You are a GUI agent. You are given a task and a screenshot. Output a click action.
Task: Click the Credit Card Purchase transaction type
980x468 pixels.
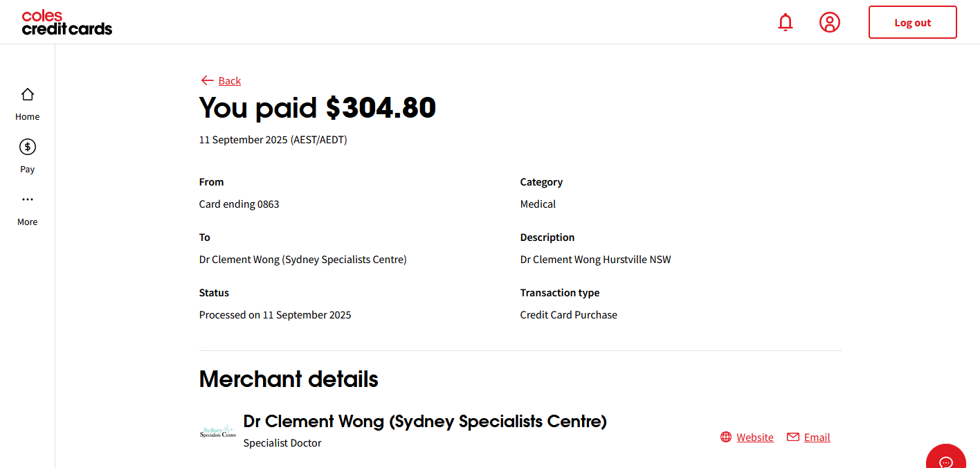pos(568,315)
